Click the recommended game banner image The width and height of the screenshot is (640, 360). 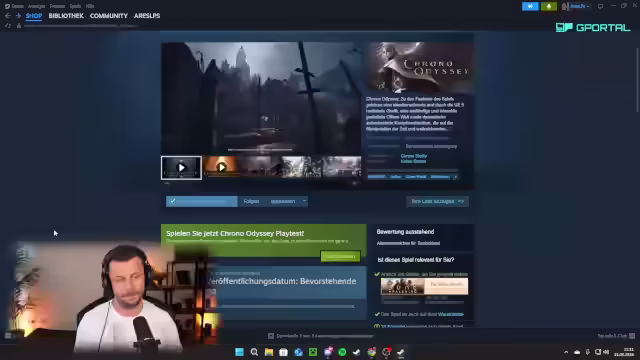tap(424, 287)
